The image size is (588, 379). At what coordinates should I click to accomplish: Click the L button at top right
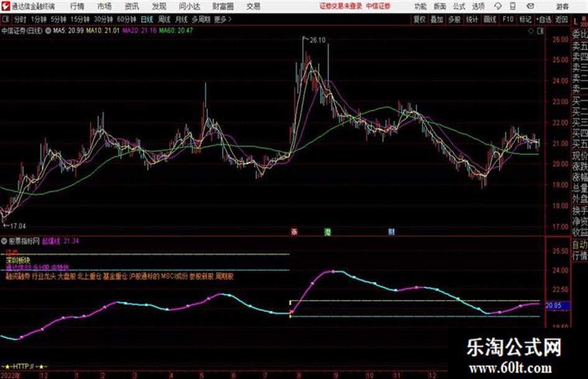coord(576,22)
